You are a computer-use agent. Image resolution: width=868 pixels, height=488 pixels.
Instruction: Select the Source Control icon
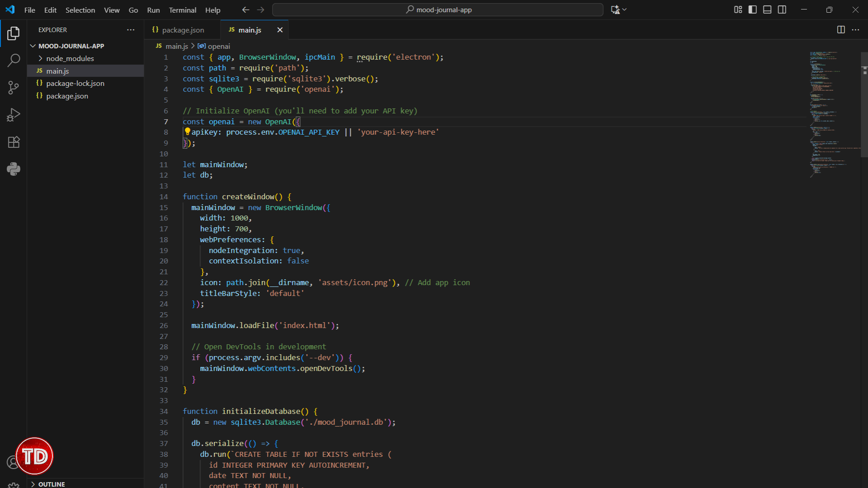tap(13, 88)
